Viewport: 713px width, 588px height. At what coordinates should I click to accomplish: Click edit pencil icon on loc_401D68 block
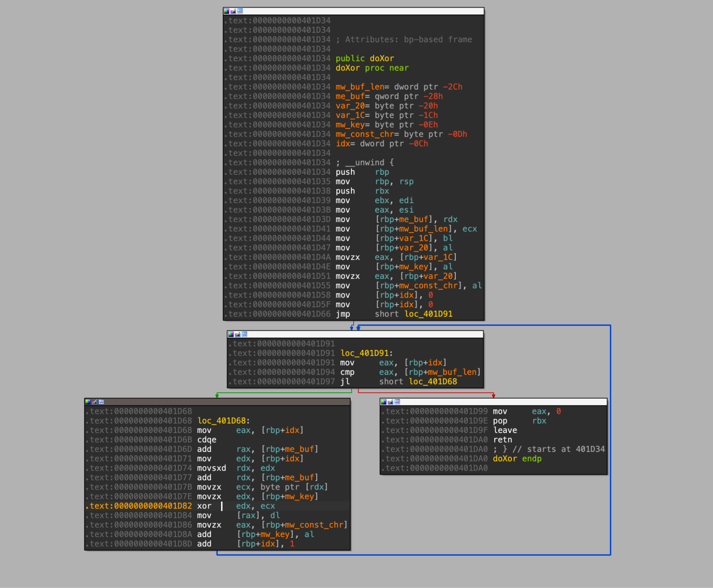click(95, 402)
